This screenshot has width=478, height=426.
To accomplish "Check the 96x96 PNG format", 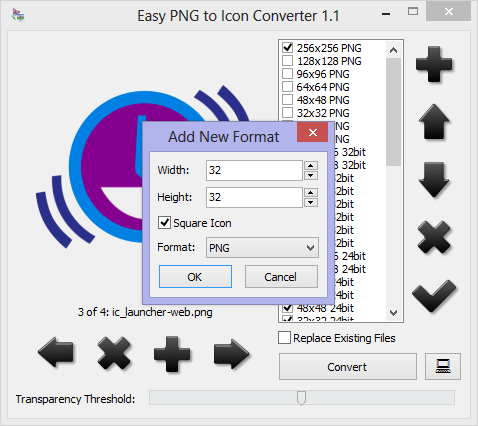I will [287, 74].
